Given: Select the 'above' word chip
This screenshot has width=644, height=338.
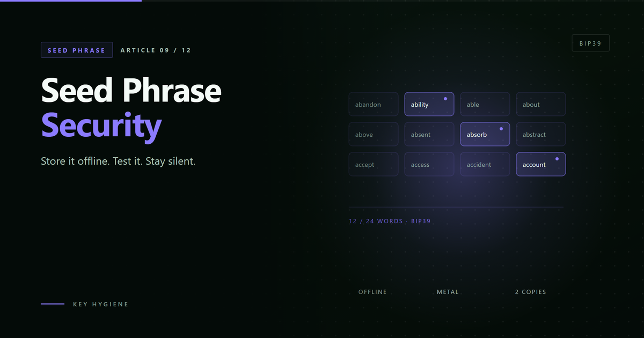Looking at the screenshot, I should click(x=374, y=134).
